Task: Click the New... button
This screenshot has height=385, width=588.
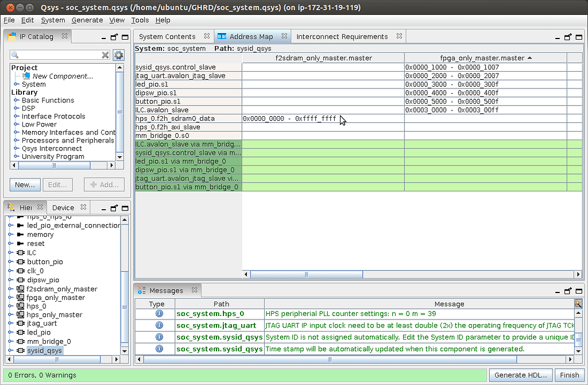Action: click(25, 184)
